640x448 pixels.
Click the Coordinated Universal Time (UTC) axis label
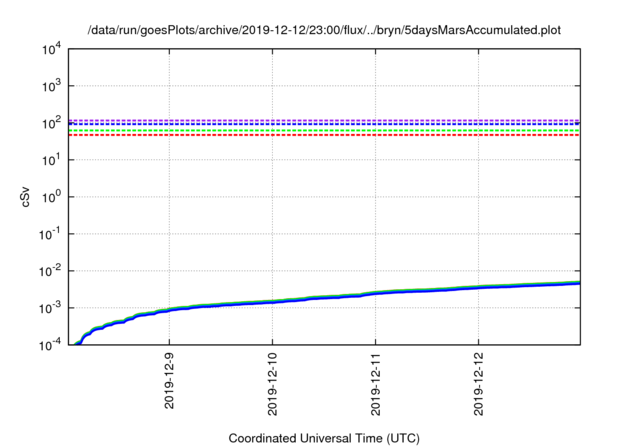coord(324,438)
